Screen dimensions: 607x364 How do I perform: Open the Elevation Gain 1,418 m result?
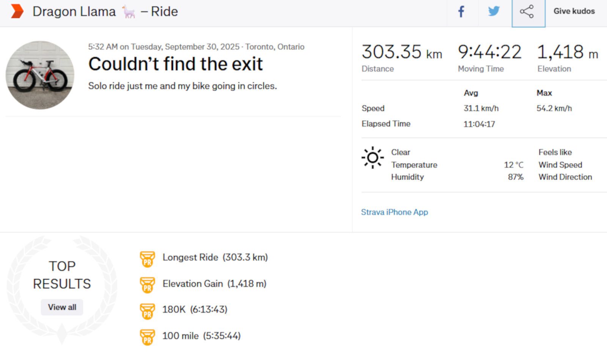(x=214, y=284)
